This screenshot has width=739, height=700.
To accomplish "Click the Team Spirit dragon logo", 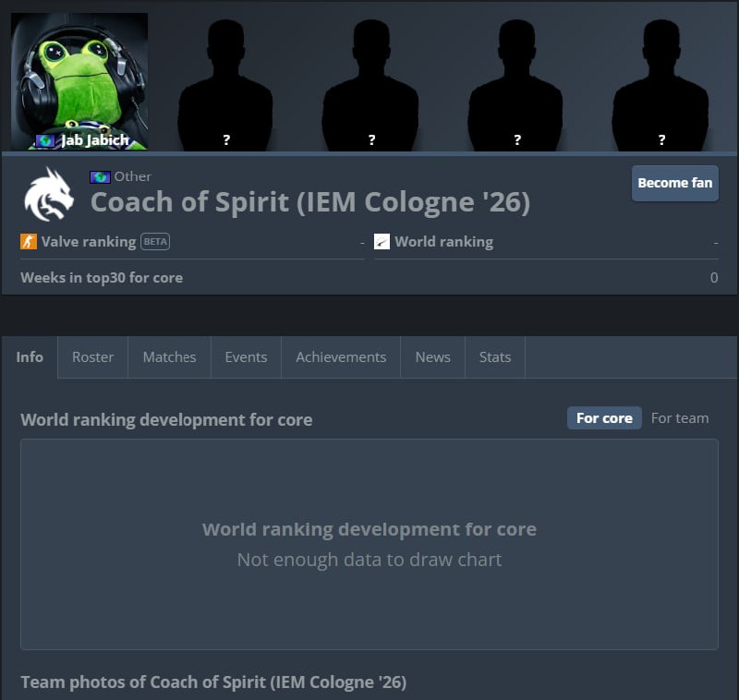I will point(49,194).
